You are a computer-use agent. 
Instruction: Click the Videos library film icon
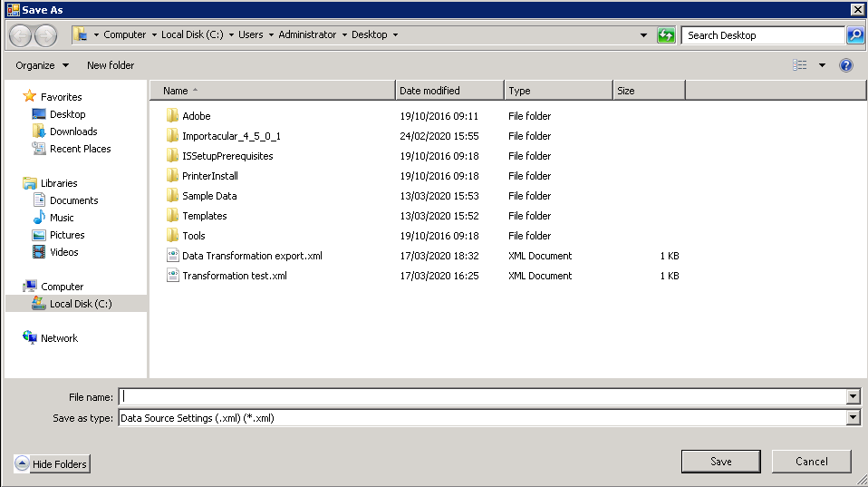pyautogui.click(x=39, y=252)
